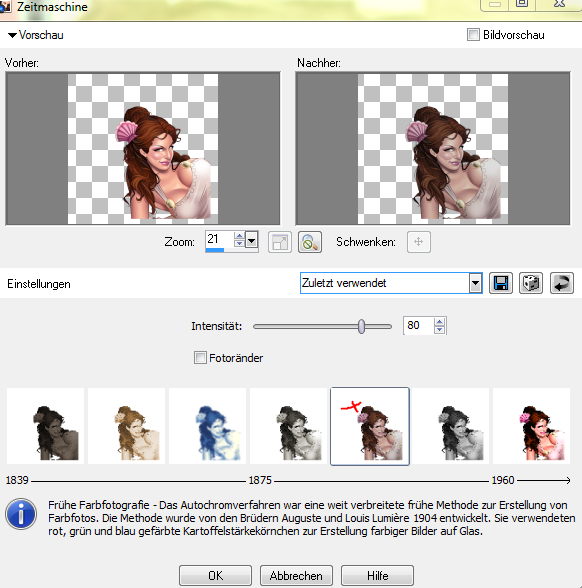This screenshot has width=582, height=588.
Task: Open Hilfe for the dialog
Action: click(x=377, y=576)
